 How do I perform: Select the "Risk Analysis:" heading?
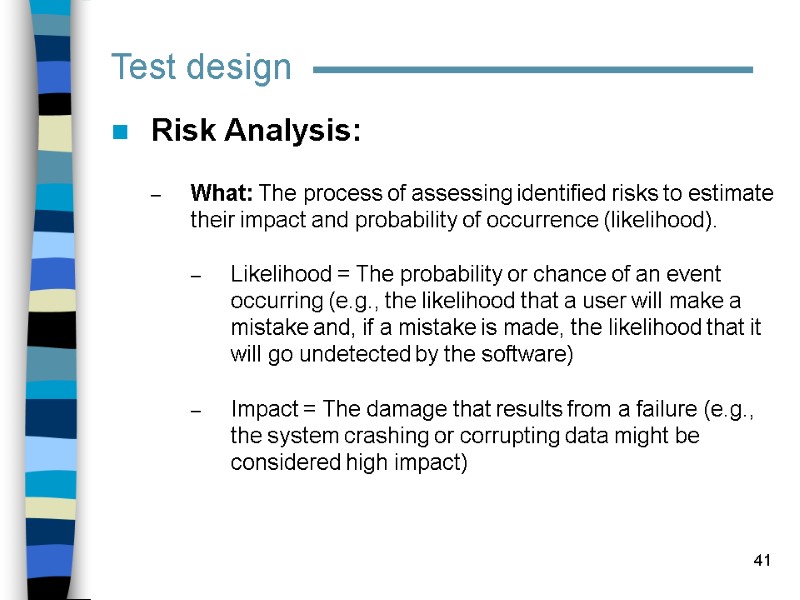(255, 131)
